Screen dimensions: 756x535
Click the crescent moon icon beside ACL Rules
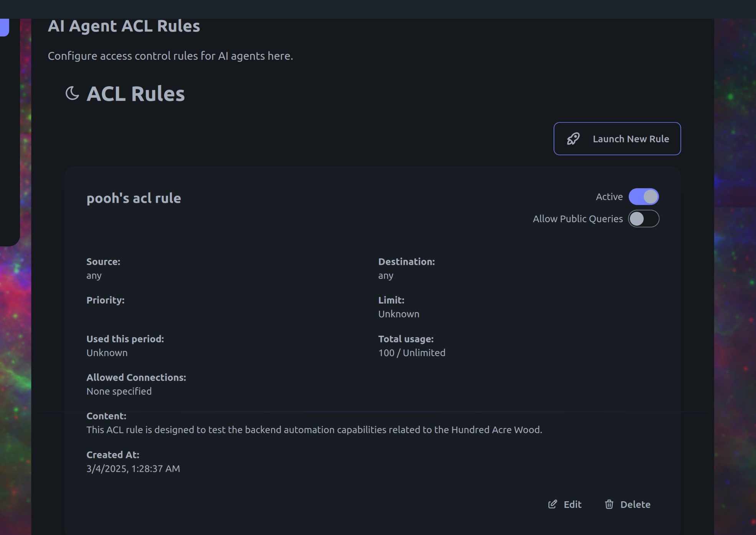72,93
